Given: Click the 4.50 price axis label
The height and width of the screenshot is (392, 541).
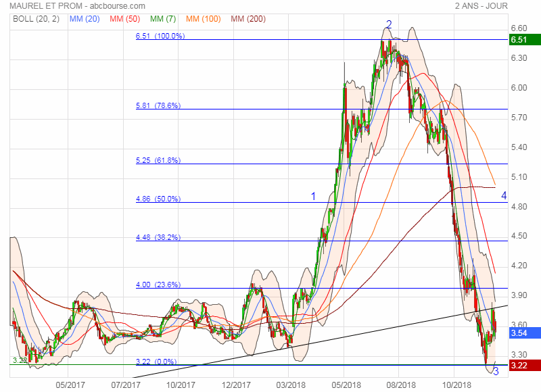Looking at the screenshot, I should pos(519,236).
